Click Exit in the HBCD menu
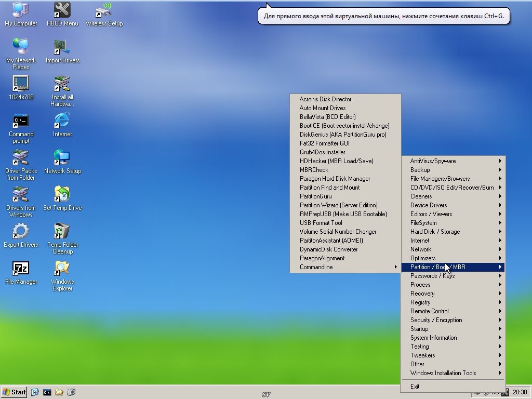The height and width of the screenshot is (399, 532). [x=415, y=387]
